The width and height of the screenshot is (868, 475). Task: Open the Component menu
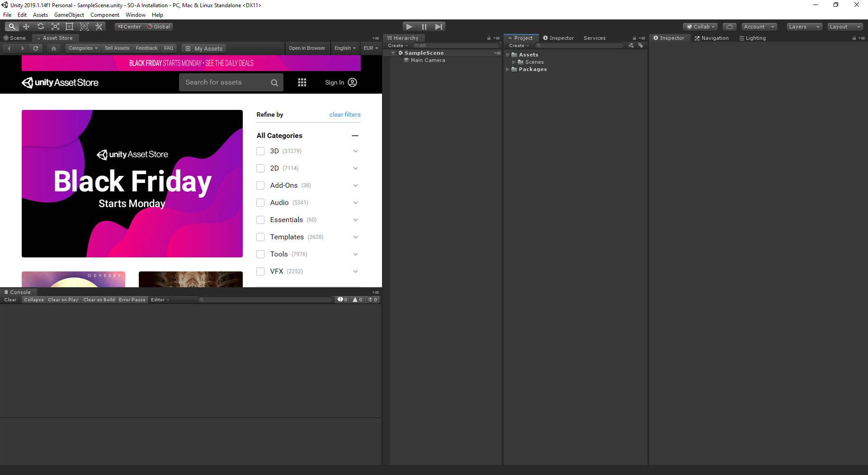click(x=105, y=15)
